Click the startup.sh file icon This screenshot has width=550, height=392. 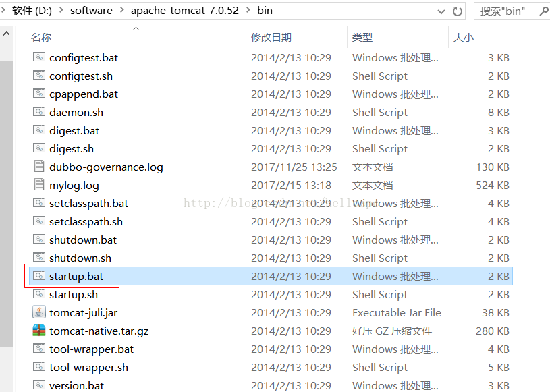pyautogui.click(x=39, y=293)
